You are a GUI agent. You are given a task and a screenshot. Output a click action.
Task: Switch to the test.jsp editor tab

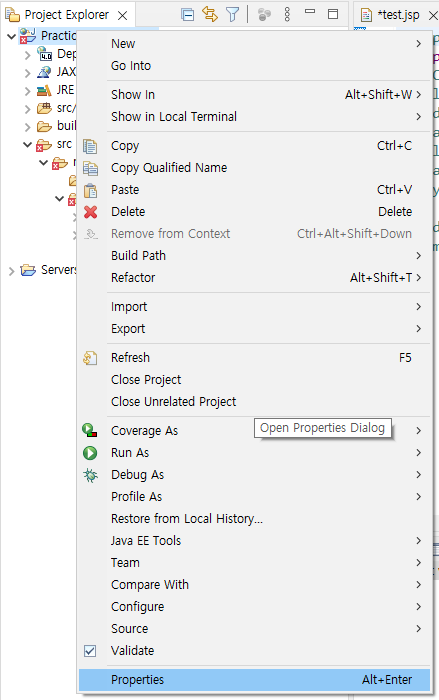[398, 15]
